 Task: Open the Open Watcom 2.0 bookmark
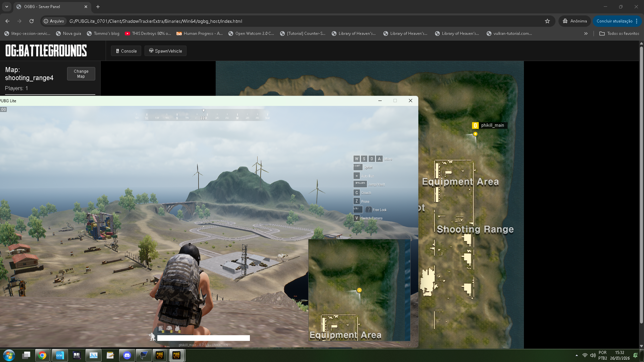click(251, 34)
